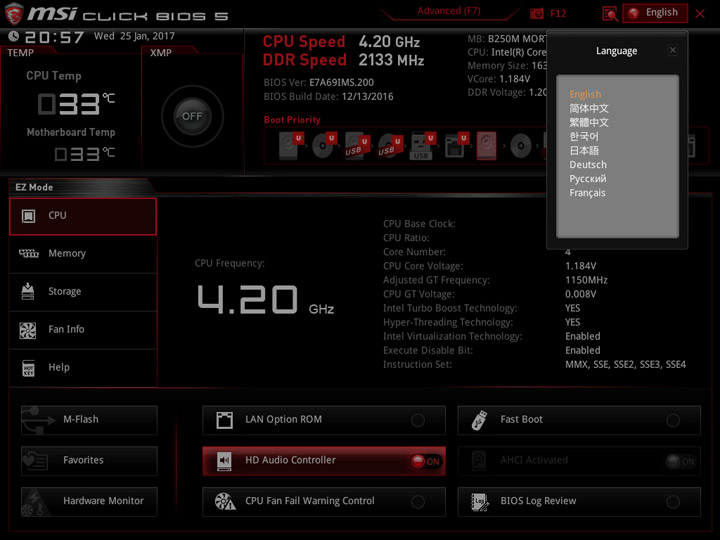Click the BIOS version E7A69IMS.200
Viewport: 720px width, 540px height.
[x=341, y=83]
